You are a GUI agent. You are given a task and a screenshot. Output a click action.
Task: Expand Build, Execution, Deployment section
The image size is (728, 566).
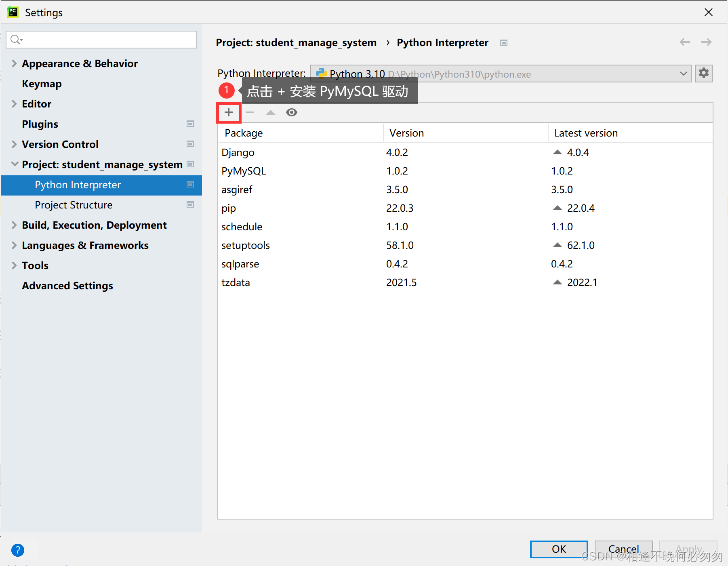click(x=14, y=225)
